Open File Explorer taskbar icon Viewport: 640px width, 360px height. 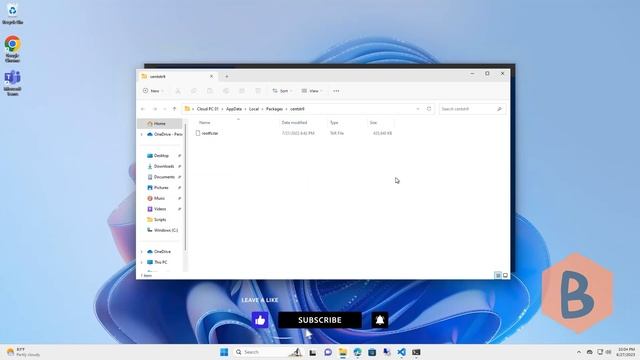(x=342, y=352)
